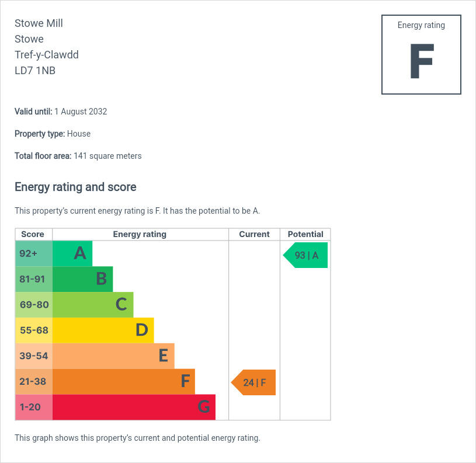The width and height of the screenshot is (476, 463).
Task: Click the Total floor area line
Action: (x=78, y=156)
